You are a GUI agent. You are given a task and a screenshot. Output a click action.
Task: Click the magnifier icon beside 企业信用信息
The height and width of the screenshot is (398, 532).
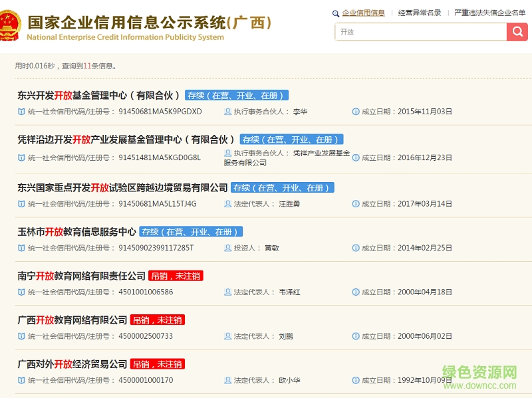pos(336,13)
